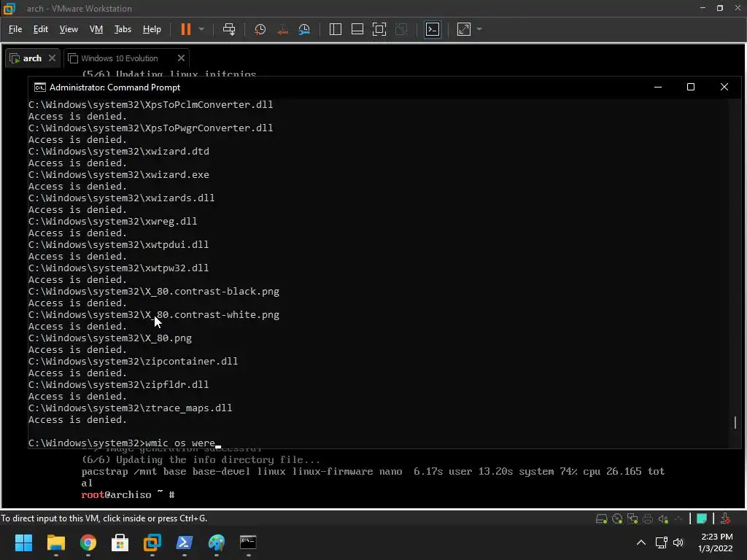Click the hard disk device status icon

pyautogui.click(x=601, y=518)
